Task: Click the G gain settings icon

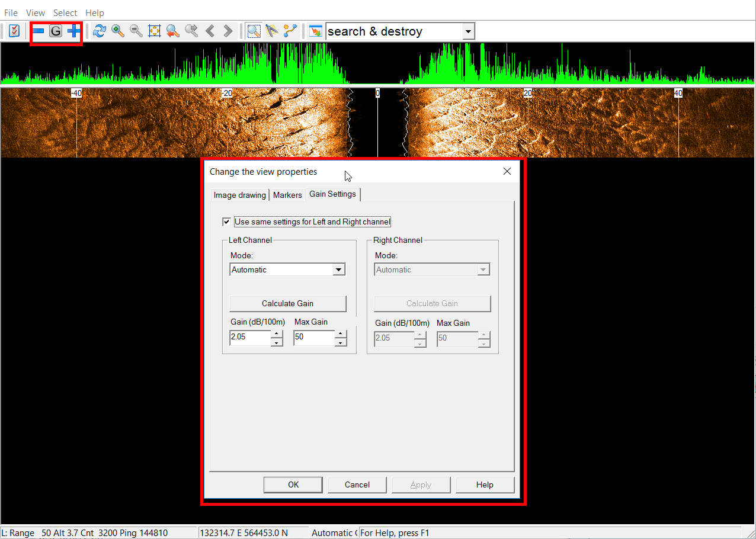Action: click(x=55, y=31)
